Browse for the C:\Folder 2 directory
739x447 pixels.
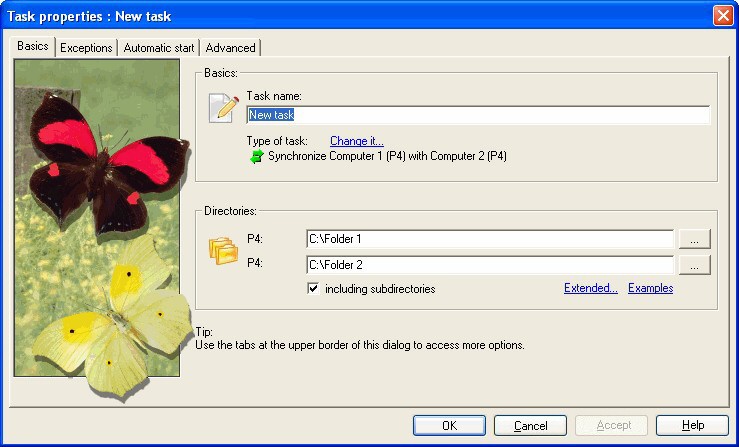pos(694,265)
